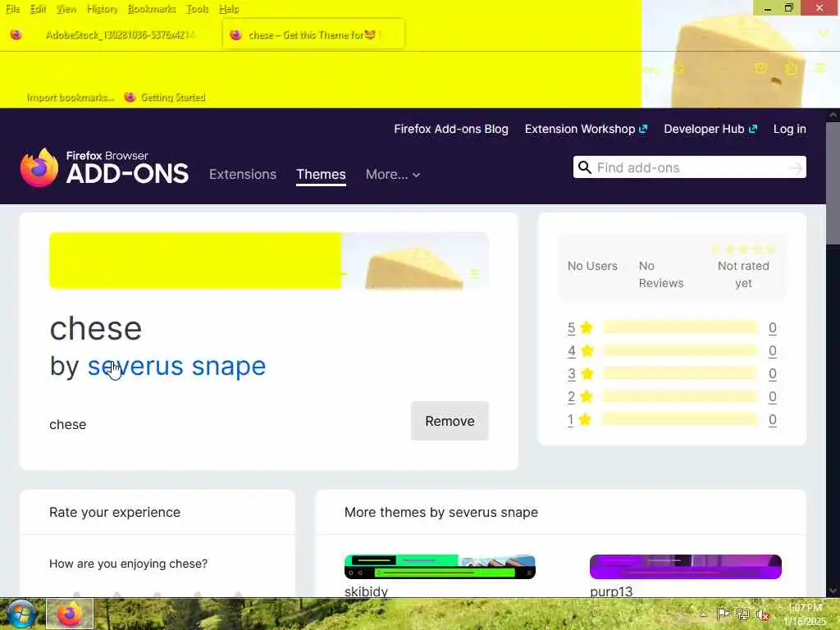Go to Extensions section

tap(243, 174)
